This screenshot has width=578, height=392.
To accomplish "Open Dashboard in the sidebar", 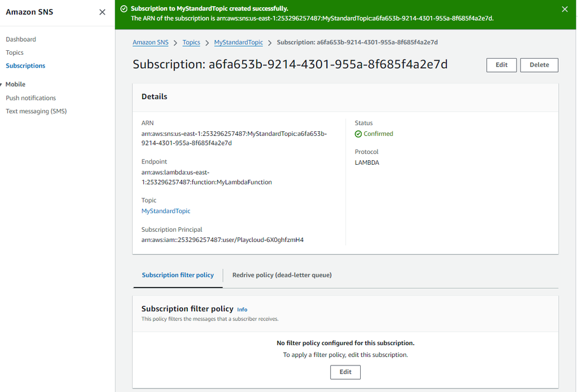I will click(21, 39).
